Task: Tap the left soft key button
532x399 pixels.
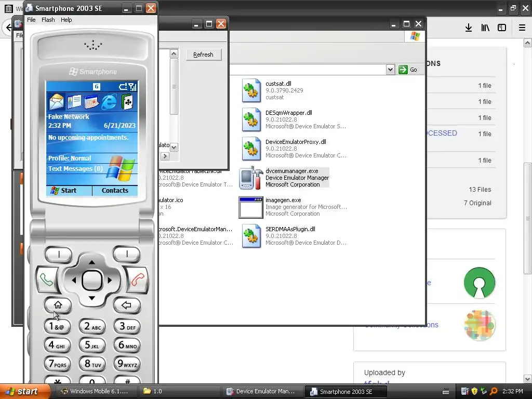Action: [x=59, y=254]
